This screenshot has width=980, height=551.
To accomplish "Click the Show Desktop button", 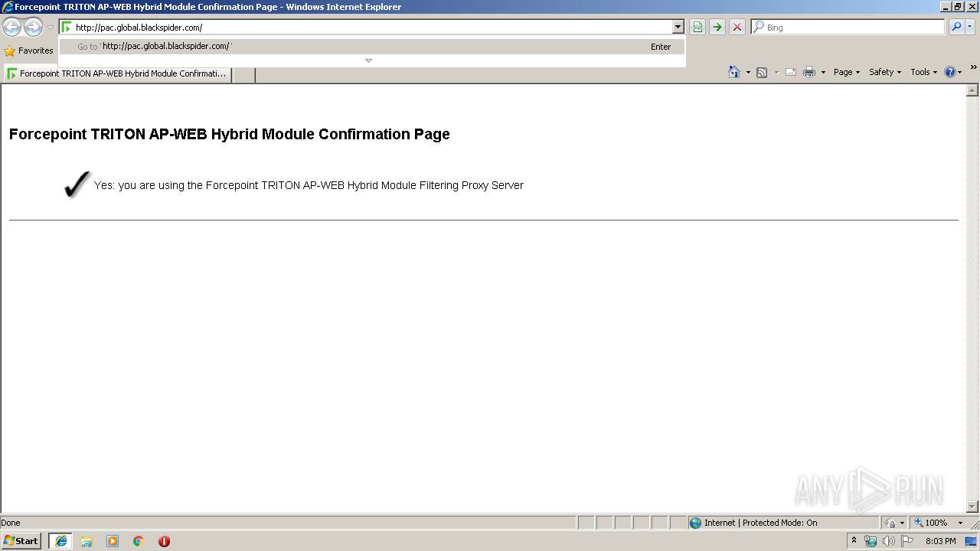I will click(x=972, y=541).
